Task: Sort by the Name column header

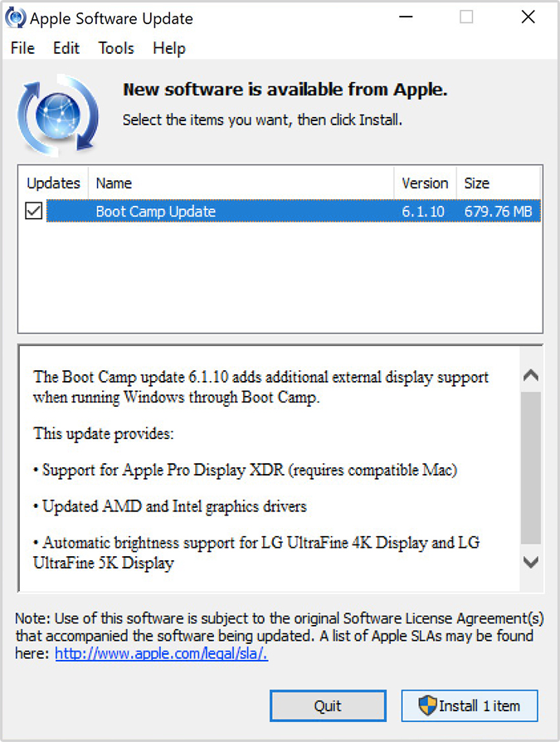Action: (x=241, y=183)
